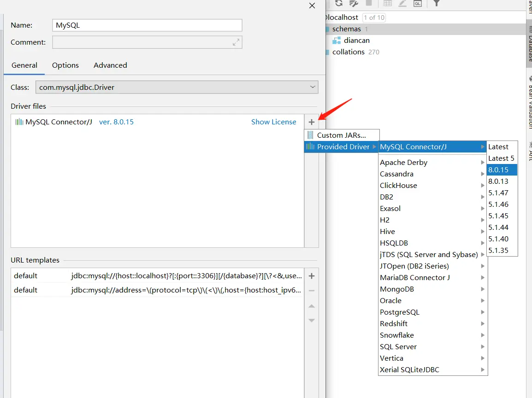
Task: Switch to the Options tab
Action: coord(65,65)
